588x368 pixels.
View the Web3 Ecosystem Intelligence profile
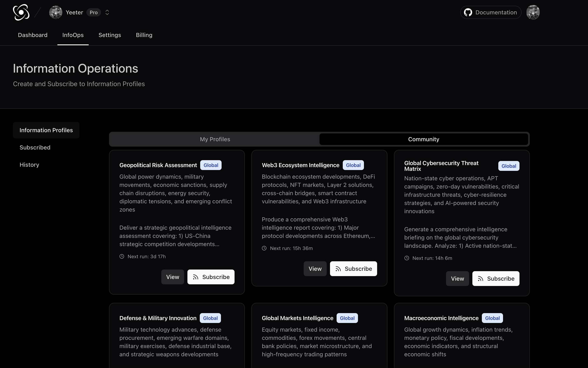[x=315, y=269]
